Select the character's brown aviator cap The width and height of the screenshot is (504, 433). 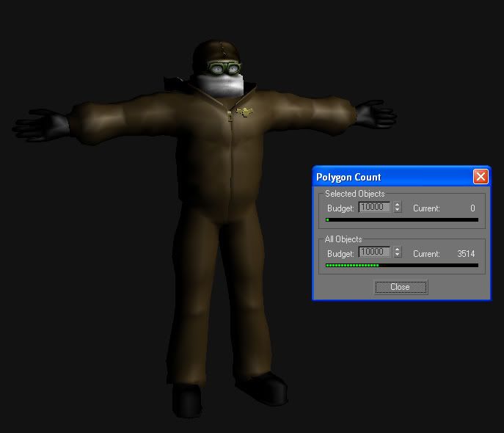(x=214, y=53)
